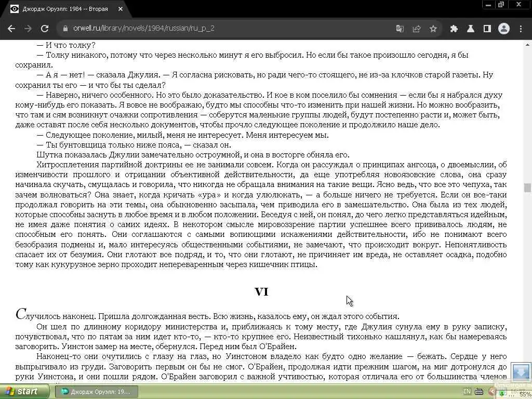This screenshot has width=532, height=399.
Task: Minimize the browser window
Action: click(x=488, y=4)
